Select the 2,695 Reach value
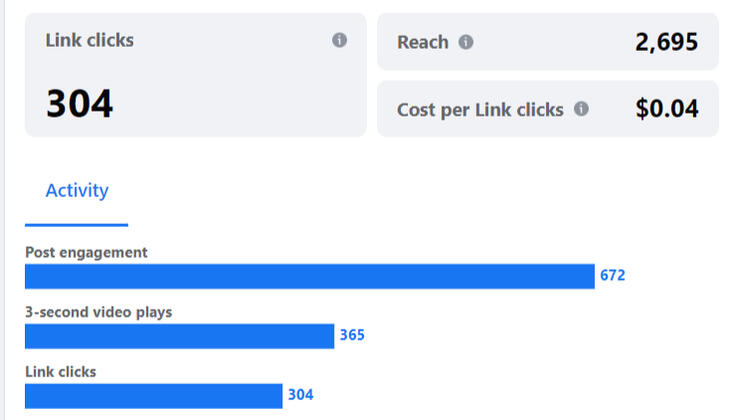Viewport: 738px width, 420px height. click(x=666, y=42)
